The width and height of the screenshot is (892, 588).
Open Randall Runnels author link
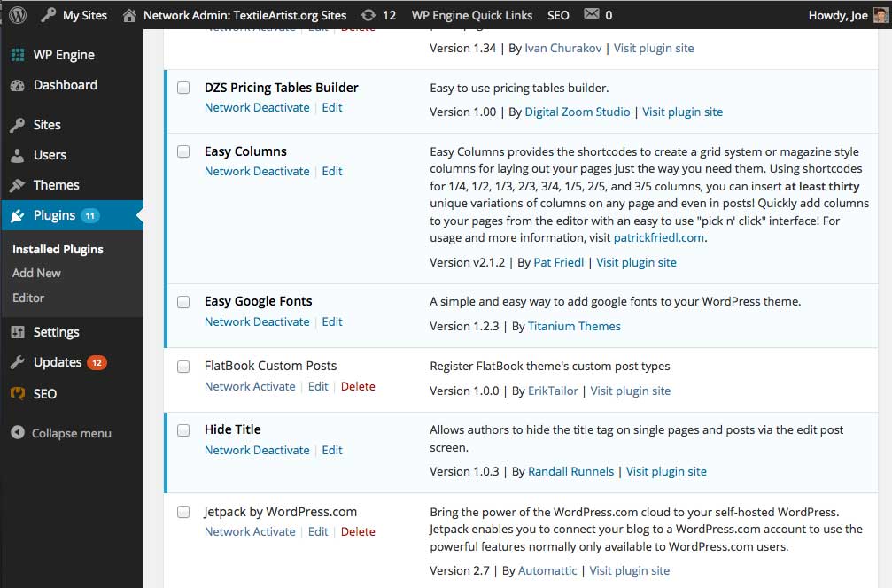click(x=571, y=471)
